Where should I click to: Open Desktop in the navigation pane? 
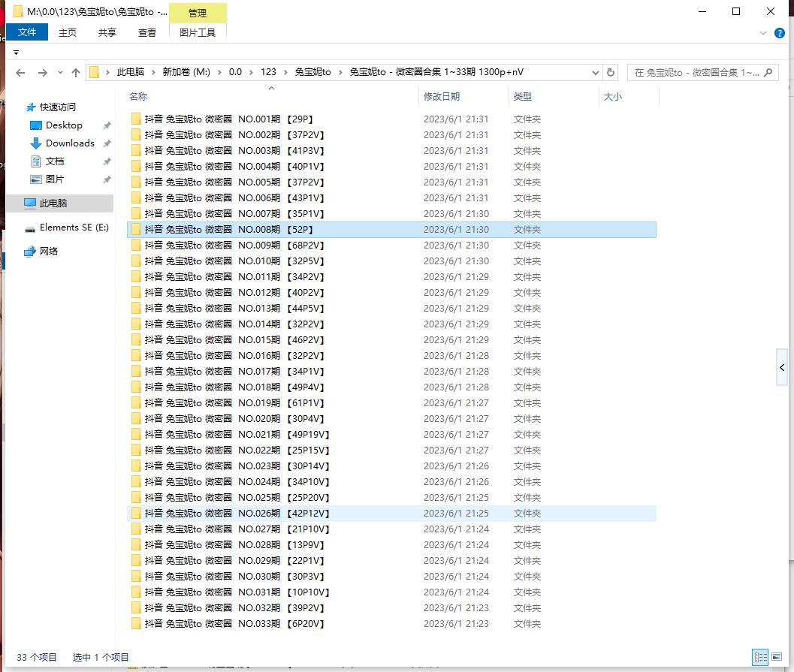click(64, 125)
